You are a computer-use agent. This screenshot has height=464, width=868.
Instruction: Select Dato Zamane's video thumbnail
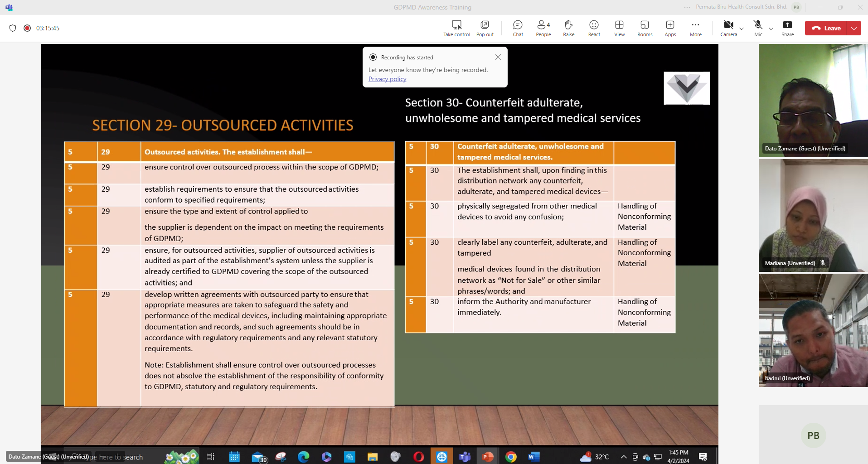(x=813, y=101)
